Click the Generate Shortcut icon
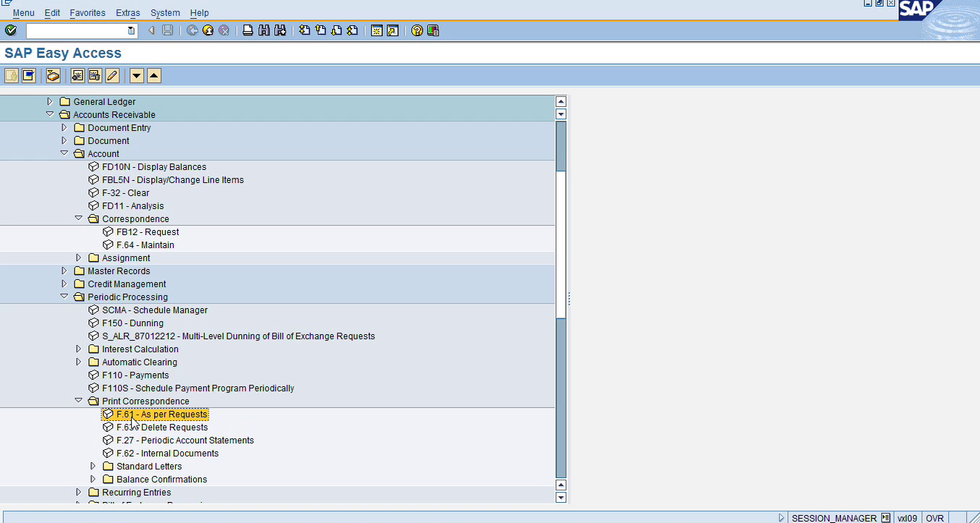 392,30
